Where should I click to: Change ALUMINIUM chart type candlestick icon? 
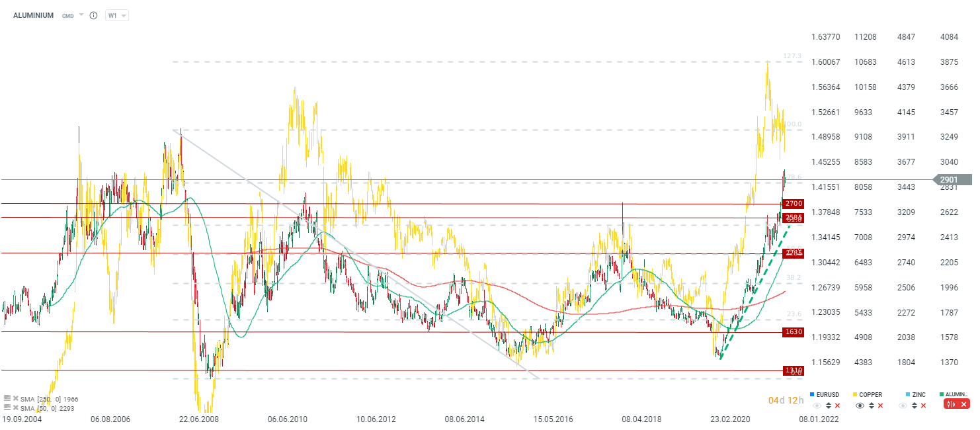(x=951, y=404)
